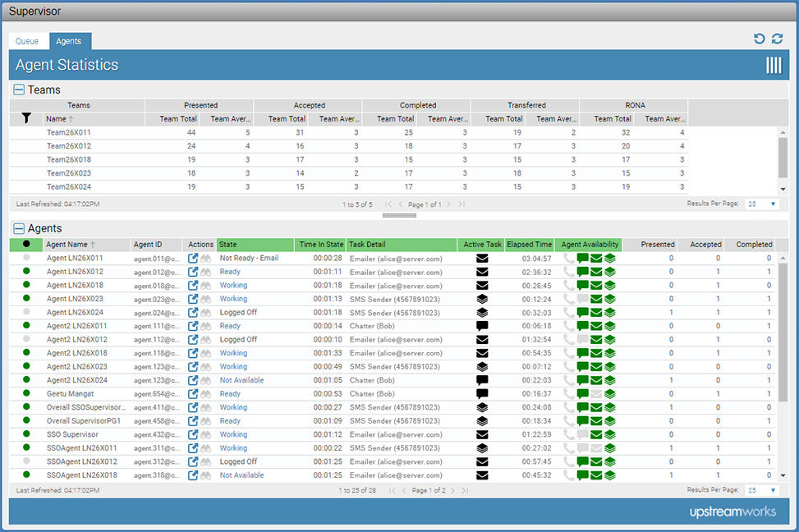Sort by Agent Name column header

point(86,245)
